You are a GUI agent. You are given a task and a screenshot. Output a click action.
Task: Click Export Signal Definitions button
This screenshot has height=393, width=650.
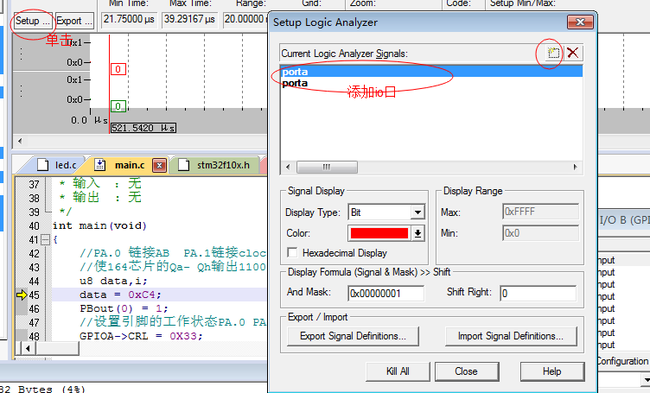(x=353, y=336)
